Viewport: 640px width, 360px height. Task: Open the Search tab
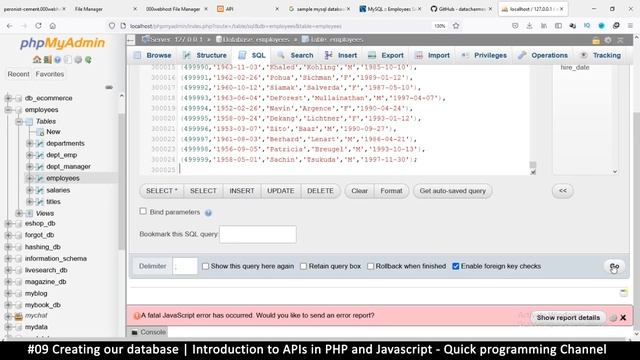click(296, 56)
